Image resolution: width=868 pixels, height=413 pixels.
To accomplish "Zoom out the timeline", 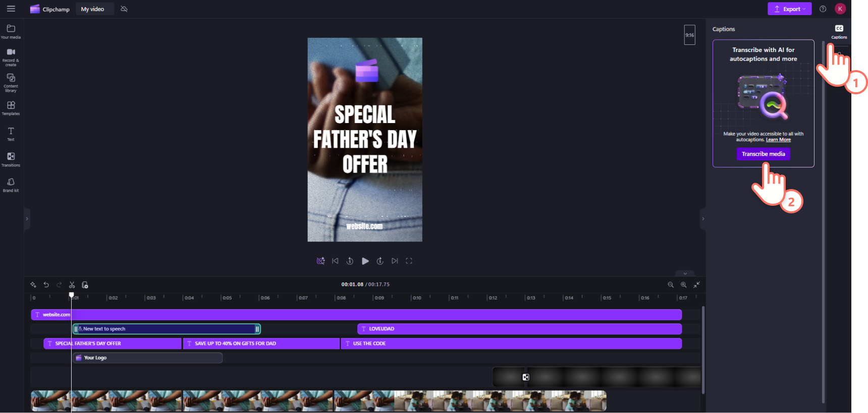I will pos(671,285).
